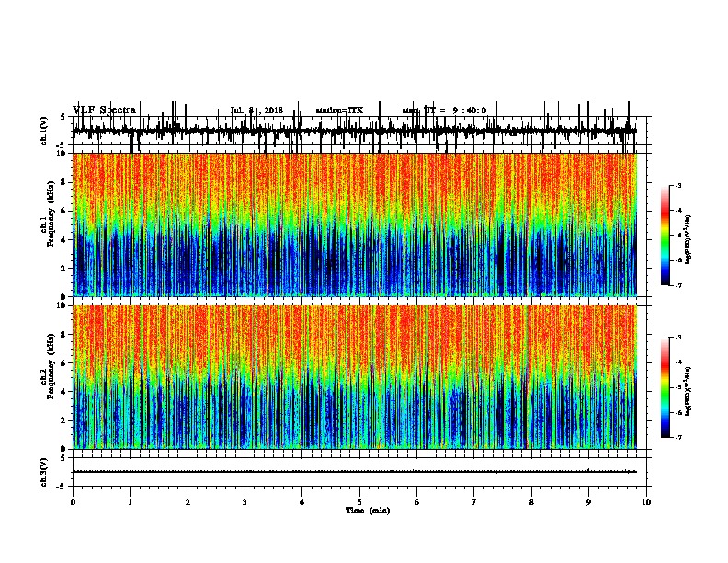Click the time axis tick label 10
The image size is (728, 563).
click(x=646, y=501)
